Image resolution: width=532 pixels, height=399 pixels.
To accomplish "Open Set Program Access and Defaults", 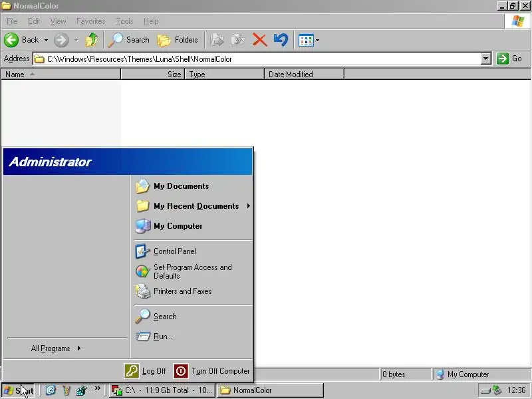I will [192, 271].
